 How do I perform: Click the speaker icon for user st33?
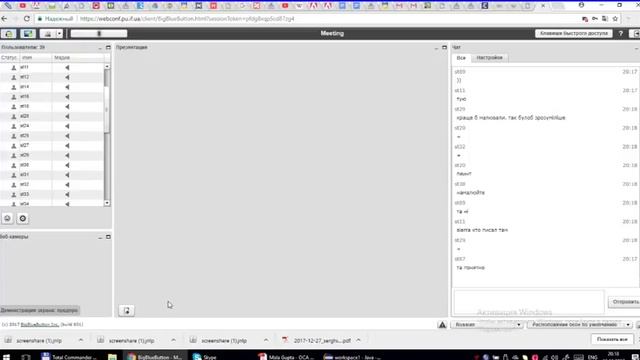pyautogui.click(x=67, y=195)
